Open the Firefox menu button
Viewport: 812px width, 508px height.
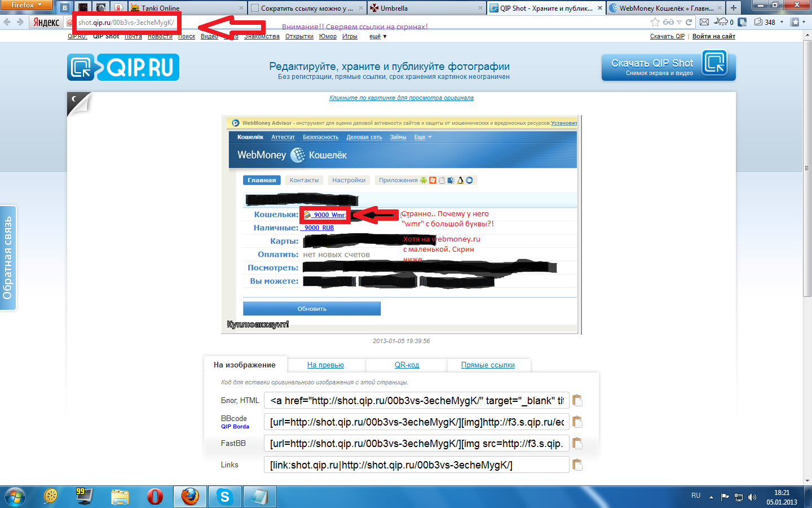coord(26,5)
